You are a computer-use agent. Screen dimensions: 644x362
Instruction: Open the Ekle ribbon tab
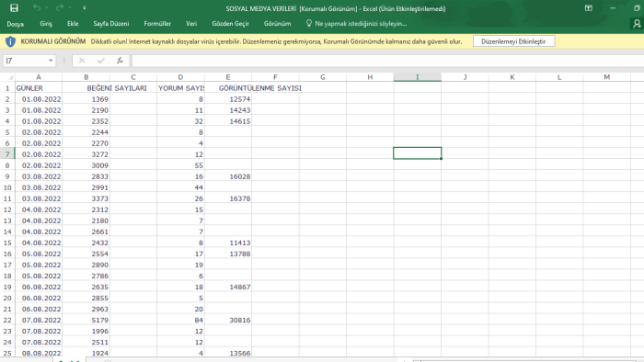pyautogui.click(x=73, y=24)
